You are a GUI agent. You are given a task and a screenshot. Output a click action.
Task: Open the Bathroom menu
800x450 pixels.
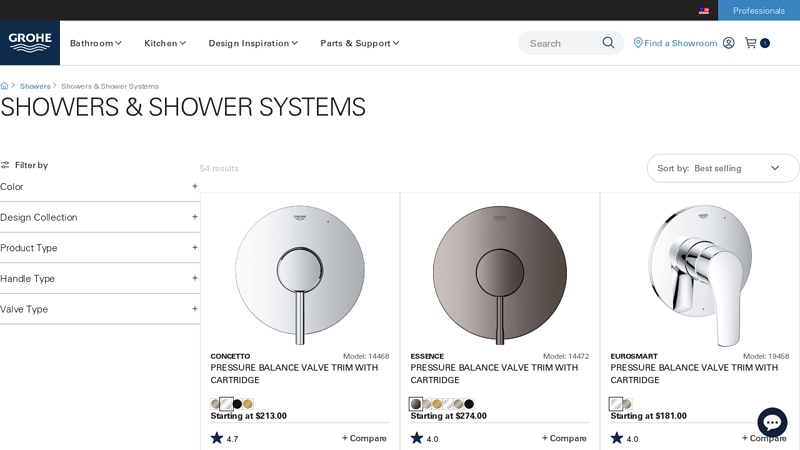(95, 43)
